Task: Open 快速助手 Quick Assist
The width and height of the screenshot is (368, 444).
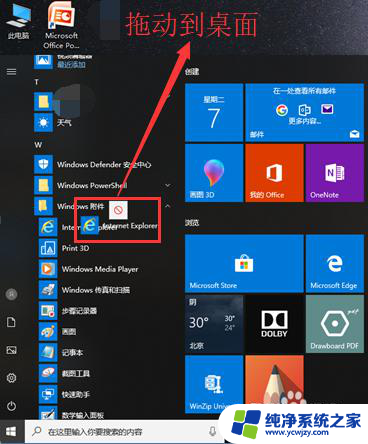Action: pyautogui.click(x=64, y=394)
